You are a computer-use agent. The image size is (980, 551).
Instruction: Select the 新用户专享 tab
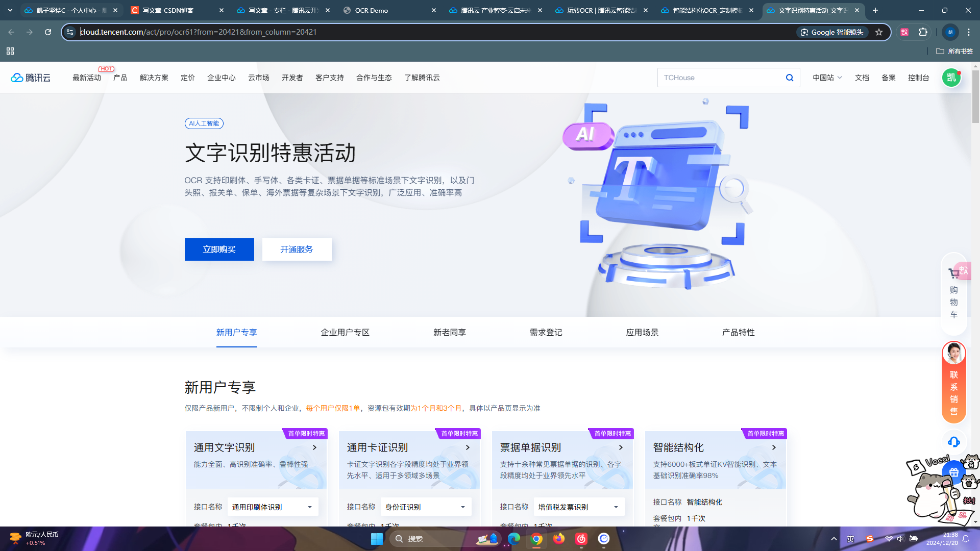[x=237, y=333]
